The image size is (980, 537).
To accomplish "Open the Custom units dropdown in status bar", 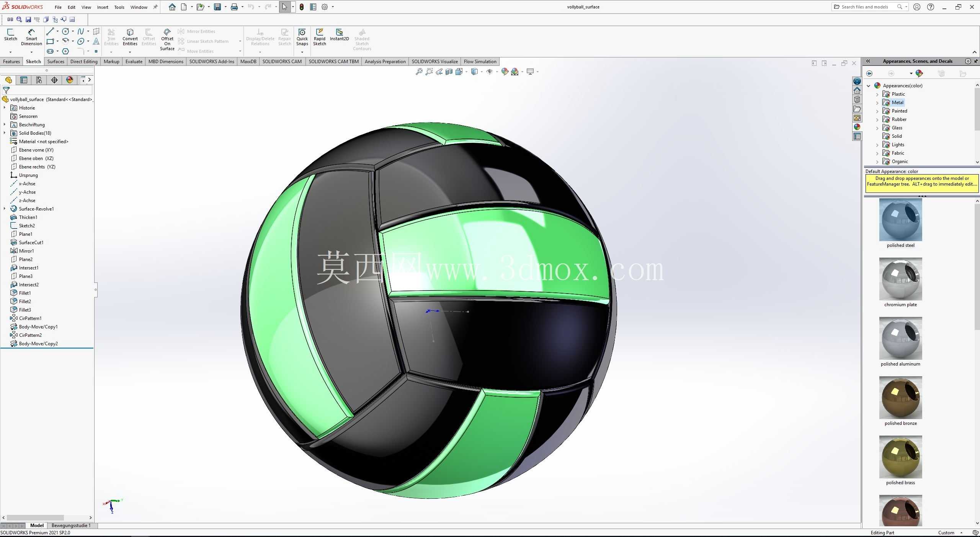I will [x=961, y=533].
